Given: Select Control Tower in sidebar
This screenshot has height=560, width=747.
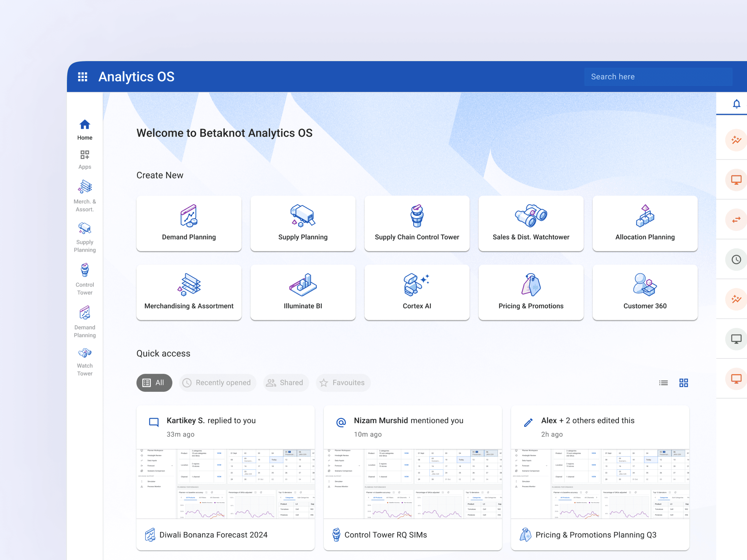Looking at the screenshot, I should pos(85,279).
